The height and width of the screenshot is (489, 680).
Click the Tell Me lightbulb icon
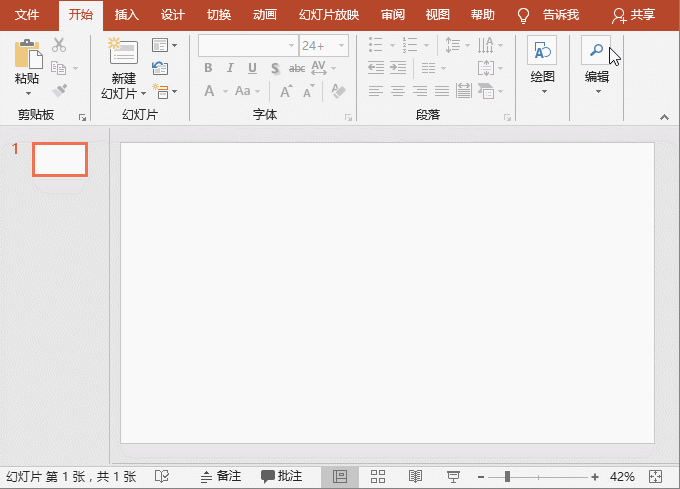coord(522,15)
